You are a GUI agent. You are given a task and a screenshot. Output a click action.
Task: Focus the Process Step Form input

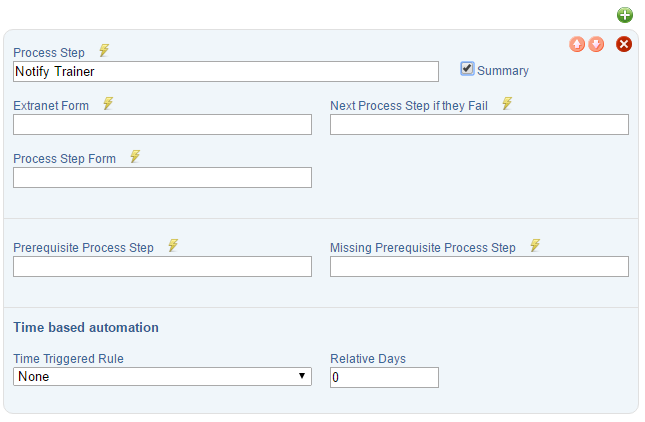point(162,177)
